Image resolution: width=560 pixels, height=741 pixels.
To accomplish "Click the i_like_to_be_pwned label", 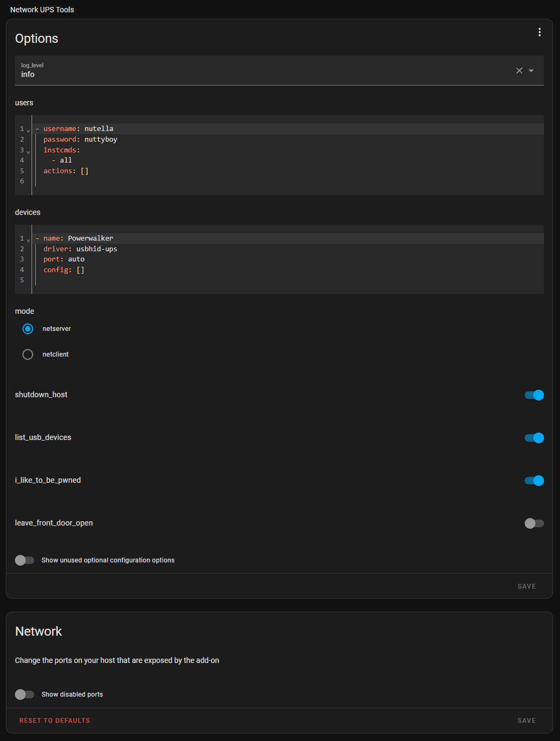I will [48, 480].
